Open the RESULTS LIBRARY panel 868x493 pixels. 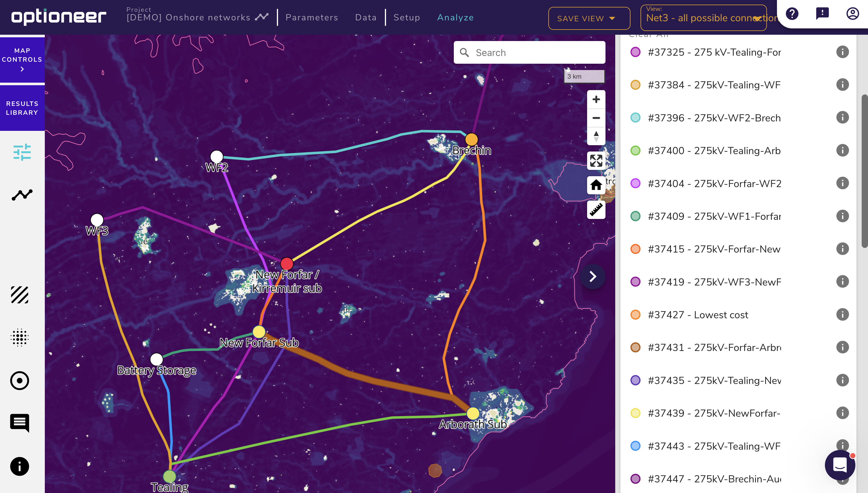pos(22,108)
